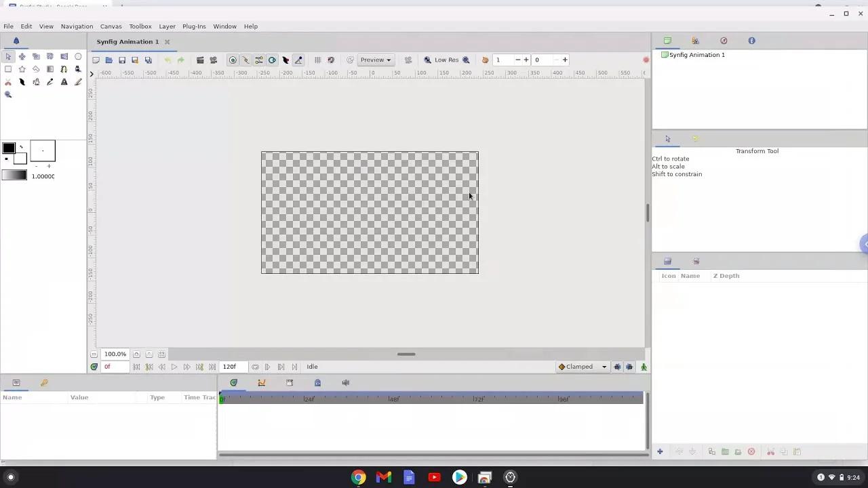This screenshot has height=488, width=868.
Task: Switch to the Synfig Animation 1 tab
Action: pos(127,41)
